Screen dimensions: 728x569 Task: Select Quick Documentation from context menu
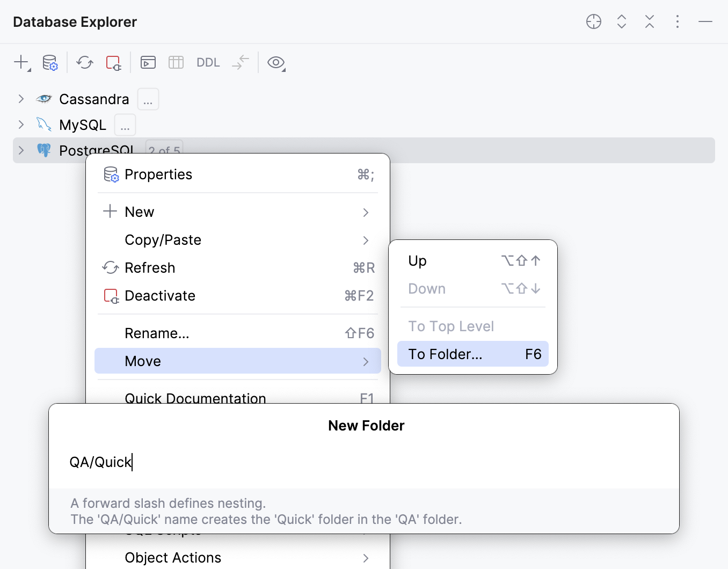point(195,398)
